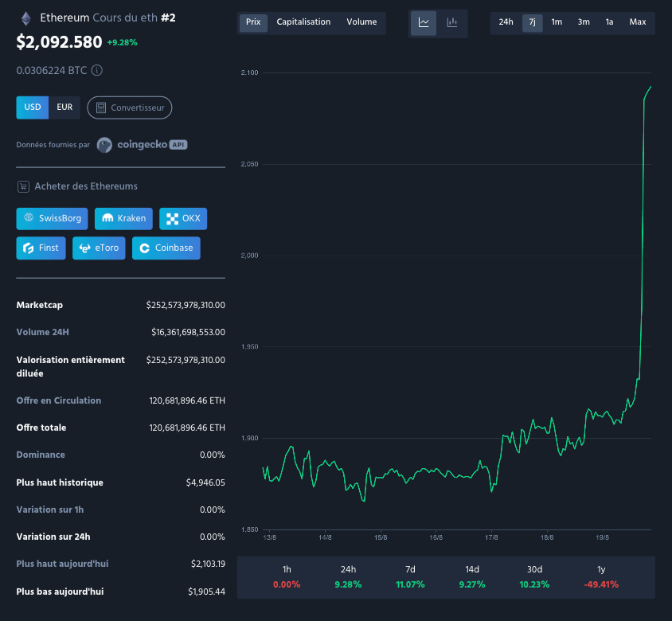
Task: Click the Variation sur 1h label
Action: tap(49, 510)
